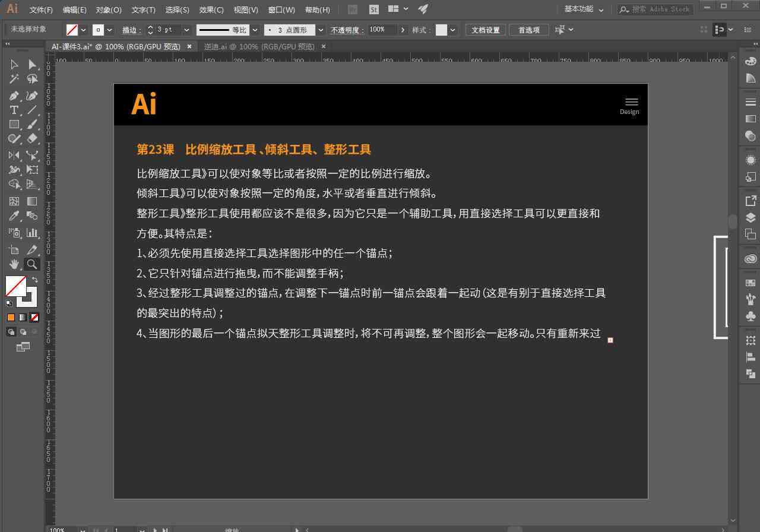
Task: Open the 编辑(E) menu
Action: 74,9
